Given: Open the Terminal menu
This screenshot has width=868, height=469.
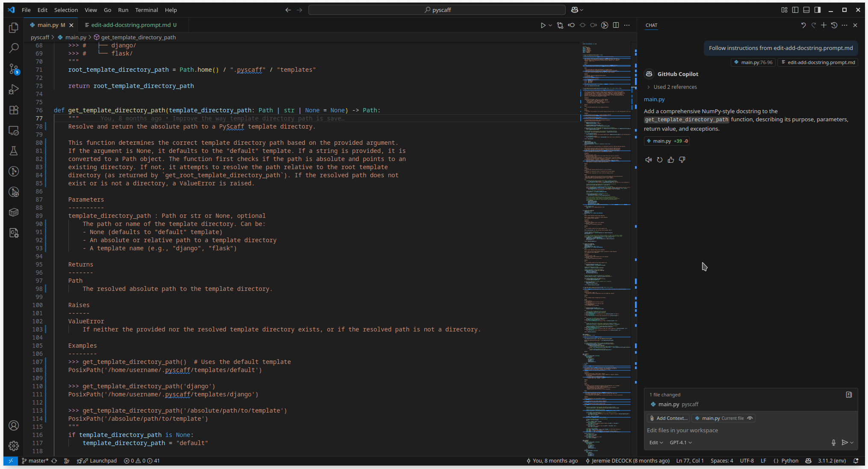Looking at the screenshot, I should [x=146, y=10].
